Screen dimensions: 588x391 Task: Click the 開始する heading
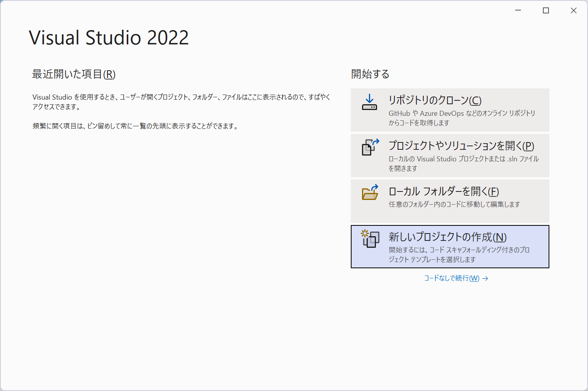pos(370,74)
